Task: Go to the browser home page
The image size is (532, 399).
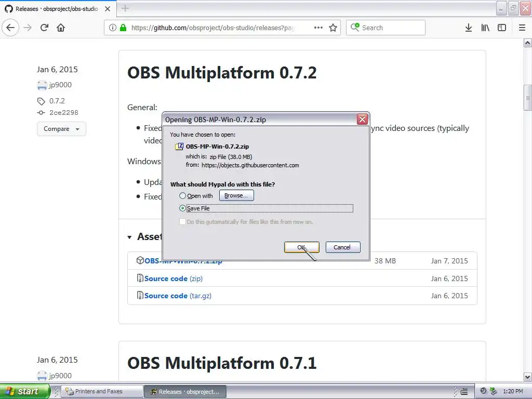Action: (x=61, y=28)
